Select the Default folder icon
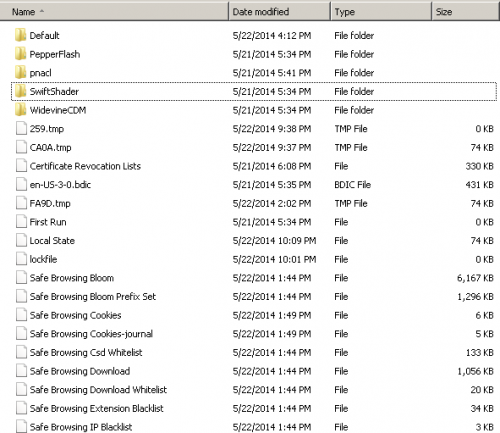500x433 pixels. [21, 35]
